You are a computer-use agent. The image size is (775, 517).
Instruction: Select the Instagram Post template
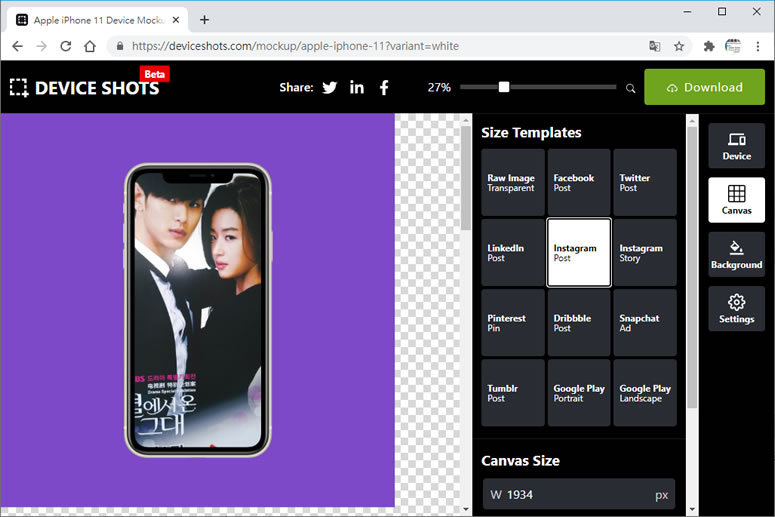[x=579, y=253]
